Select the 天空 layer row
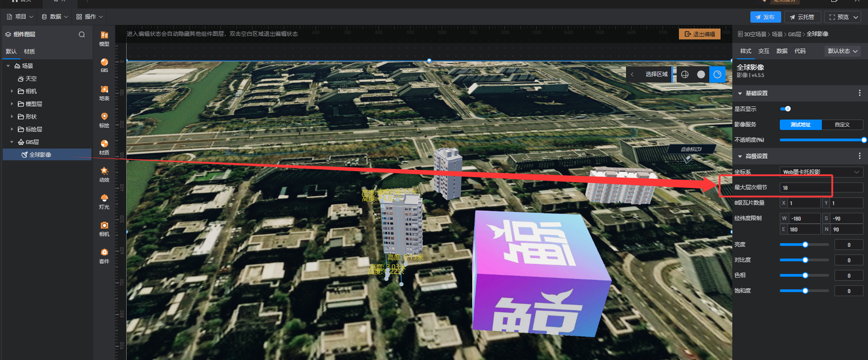Image resolution: width=868 pixels, height=360 pixels. (x=47, y=79)
